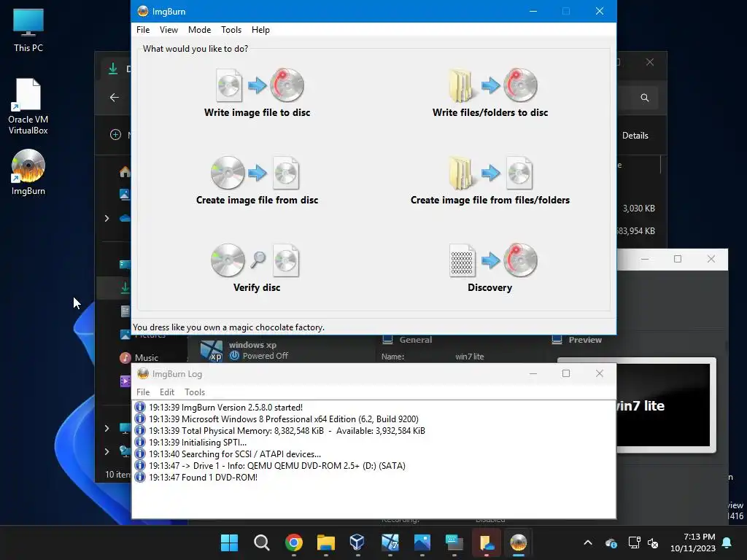Click the muted volume tray icon
The width and height of the screenshot is (747, 560).
point(653,542)
